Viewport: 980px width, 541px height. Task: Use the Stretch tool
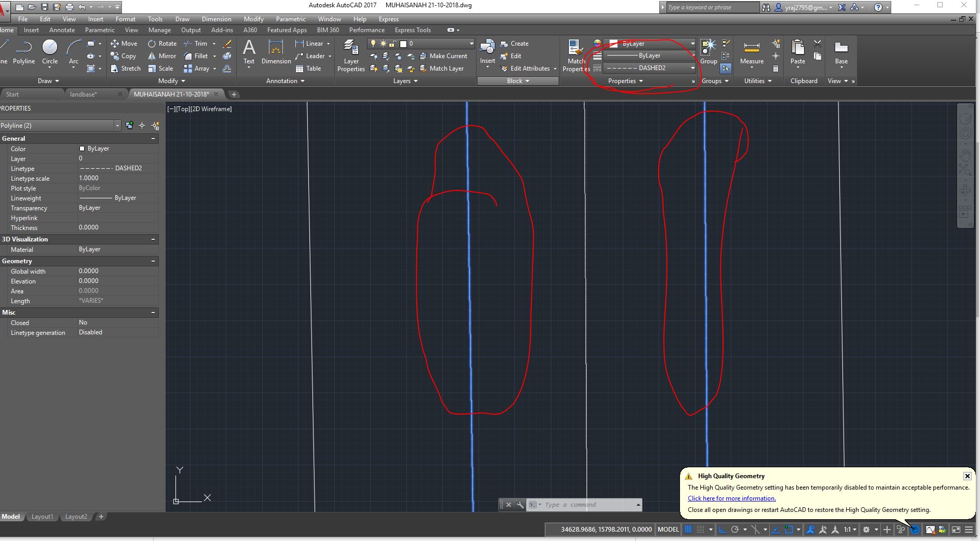[126, 69]
